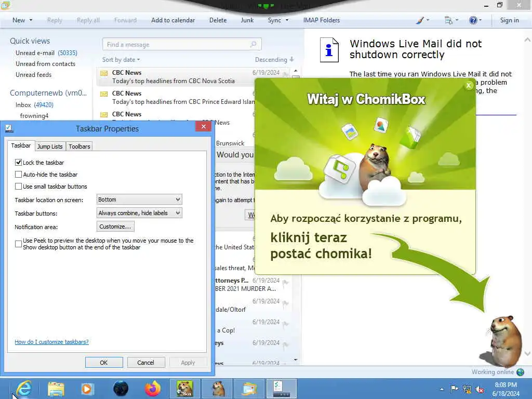Open Internet Explorer from the taskbar
The height and width of the screenshot is (399, 532).
(24, 389)
